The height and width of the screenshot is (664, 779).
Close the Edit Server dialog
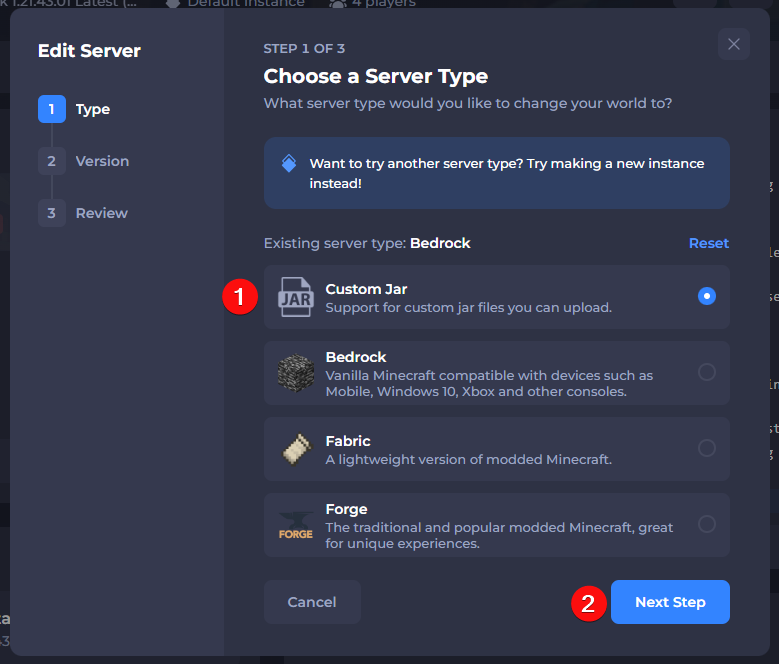pos(734,44)
